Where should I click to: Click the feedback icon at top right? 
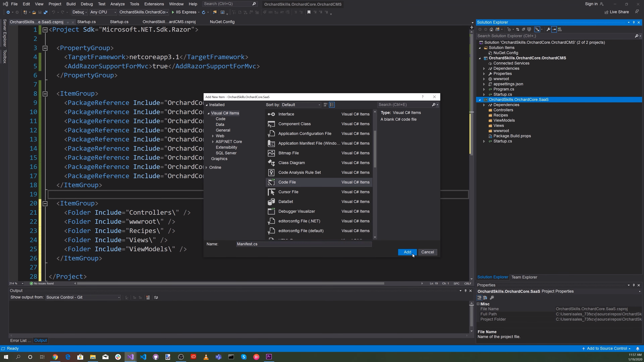coord(637,12)
